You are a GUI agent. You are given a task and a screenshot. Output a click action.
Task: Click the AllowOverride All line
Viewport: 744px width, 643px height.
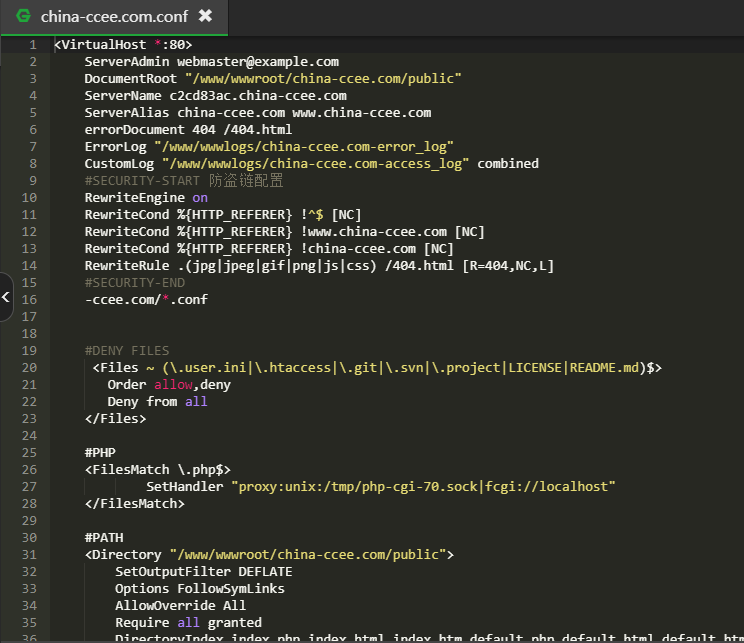click(180, 606)
